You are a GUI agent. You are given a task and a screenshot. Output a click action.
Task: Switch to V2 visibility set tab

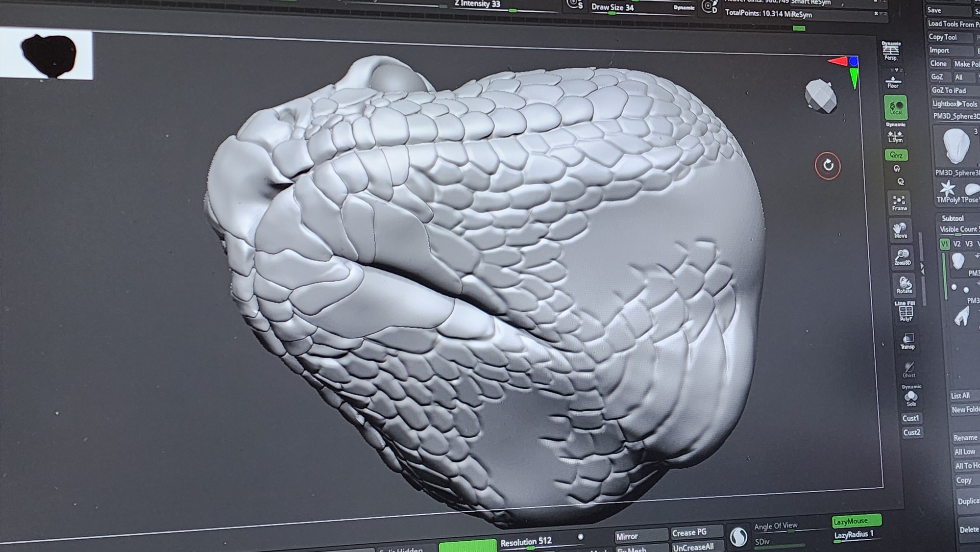tap(957, 244)
